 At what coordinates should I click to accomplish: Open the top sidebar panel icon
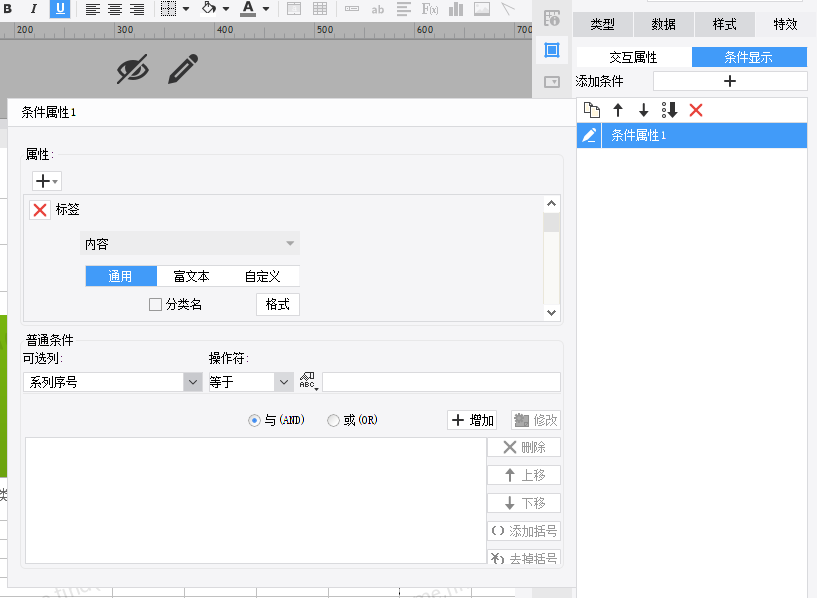[552, 18]
